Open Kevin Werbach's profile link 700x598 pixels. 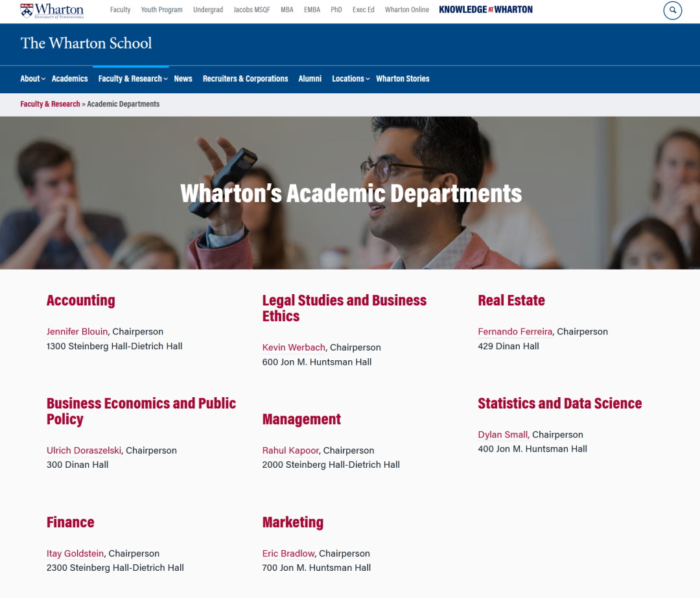pyautogui.click(x=294, y=348)
